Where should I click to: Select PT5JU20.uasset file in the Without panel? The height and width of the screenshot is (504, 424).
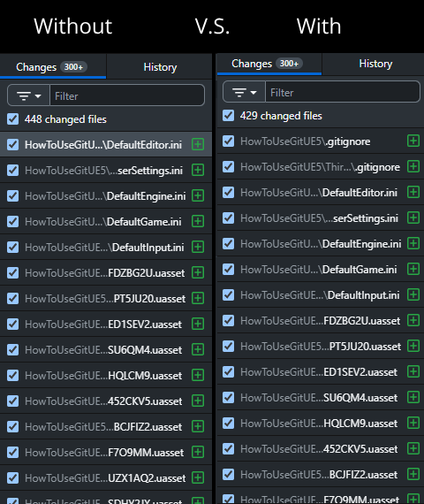pyautogui.click(x=106, y=298)
